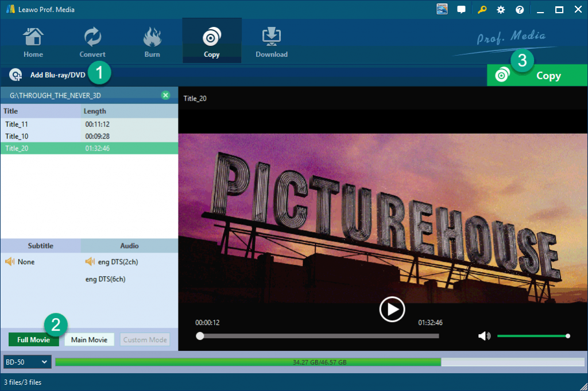The height and width of the screenshot is (391, 588).
Task: Open the BD-50 disc type dropdown
Action: click(x=27, y=362)
